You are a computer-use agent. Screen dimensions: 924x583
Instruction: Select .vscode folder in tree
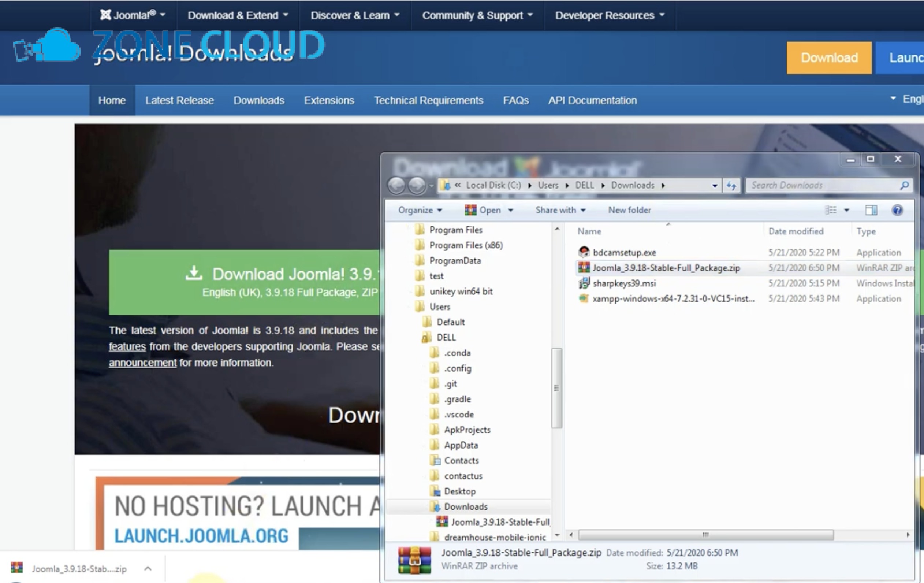[459, 414]
